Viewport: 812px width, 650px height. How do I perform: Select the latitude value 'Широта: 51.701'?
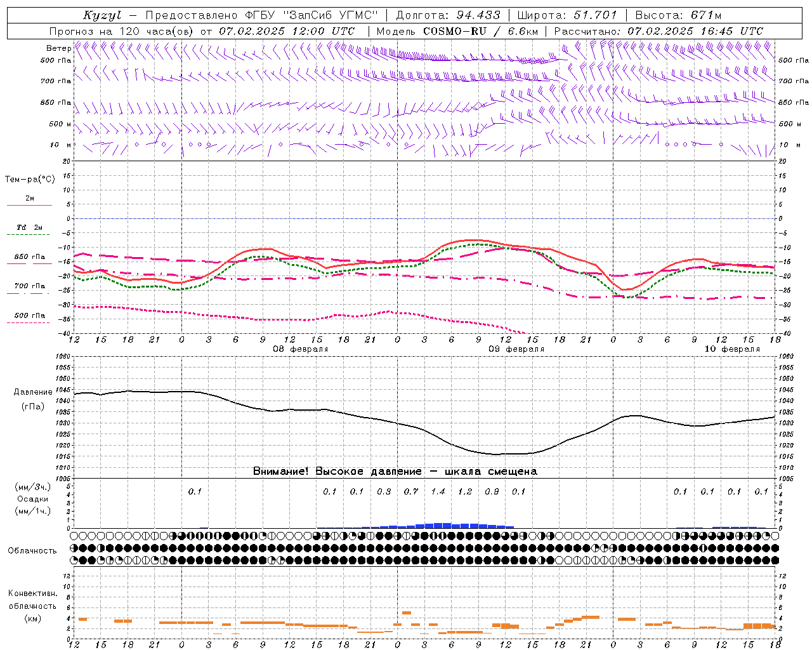567,15
